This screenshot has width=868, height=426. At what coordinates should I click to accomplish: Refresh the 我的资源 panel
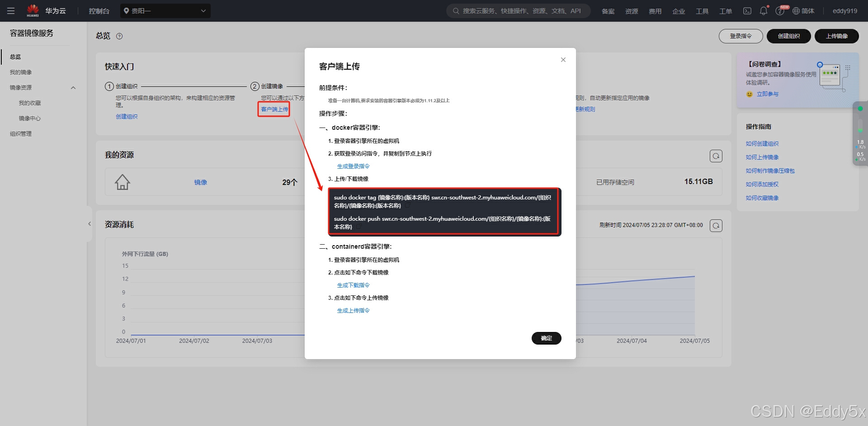(x=716, y=156)
